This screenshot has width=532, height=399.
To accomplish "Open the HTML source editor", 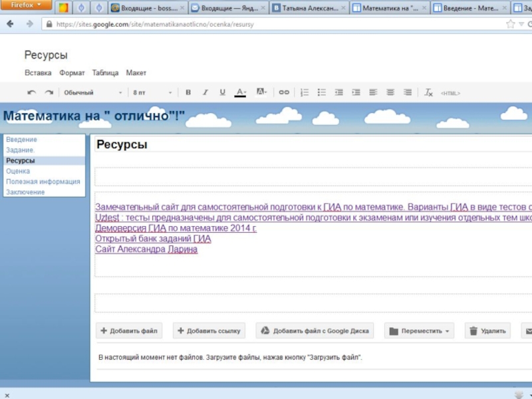I will (x=450, y=93).
